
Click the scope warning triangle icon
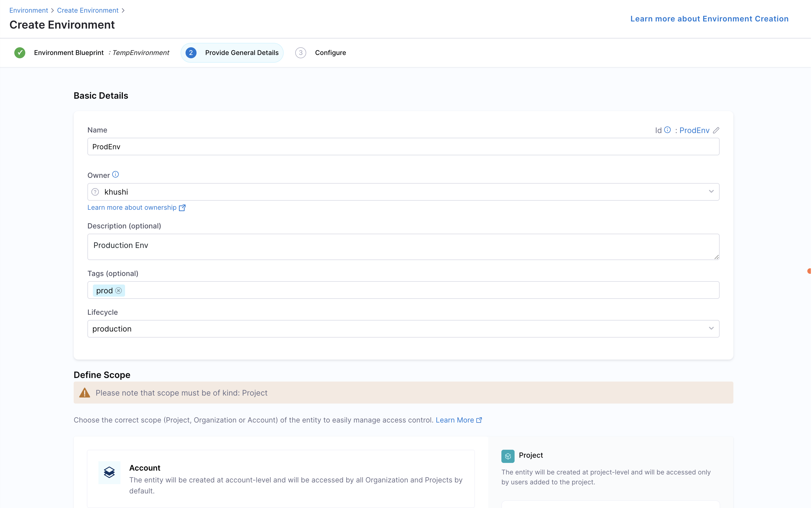[x=85, y=393]
